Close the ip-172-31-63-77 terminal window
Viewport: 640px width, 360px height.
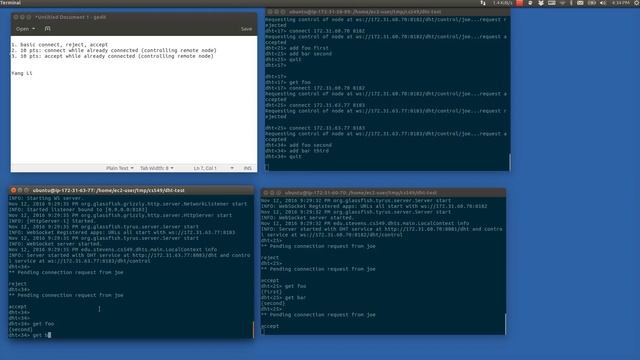[13, 190]
